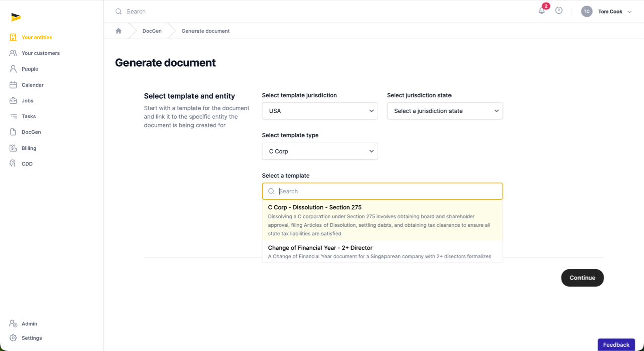Click the magnifier icon in top search
The width and height of the screenshot is (644, 351).
tap(119, 11)
